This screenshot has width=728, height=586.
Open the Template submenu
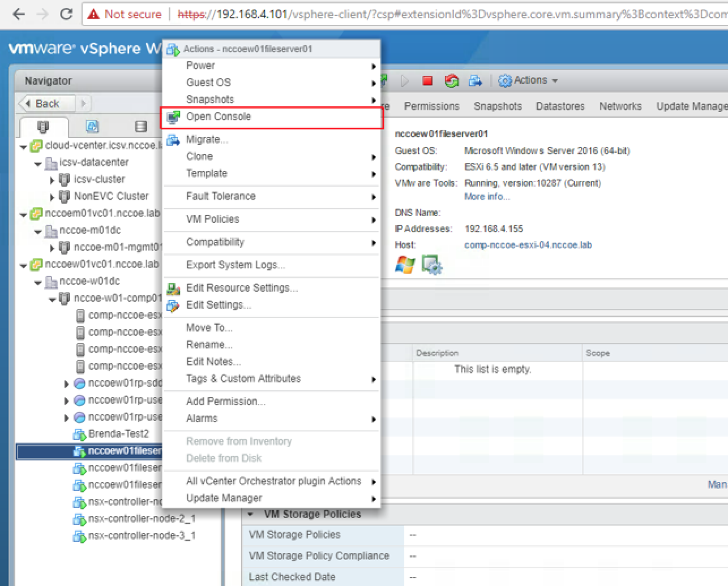coord(272,174)
